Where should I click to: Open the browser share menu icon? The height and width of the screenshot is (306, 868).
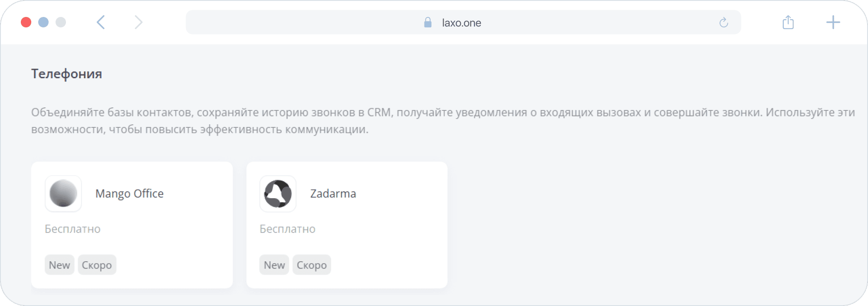(x=788, y=22)
